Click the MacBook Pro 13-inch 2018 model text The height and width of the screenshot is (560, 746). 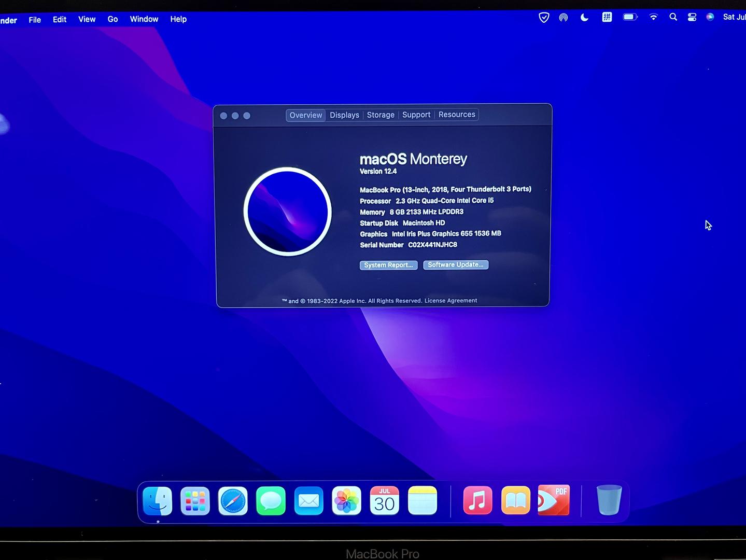pos(445,189)
